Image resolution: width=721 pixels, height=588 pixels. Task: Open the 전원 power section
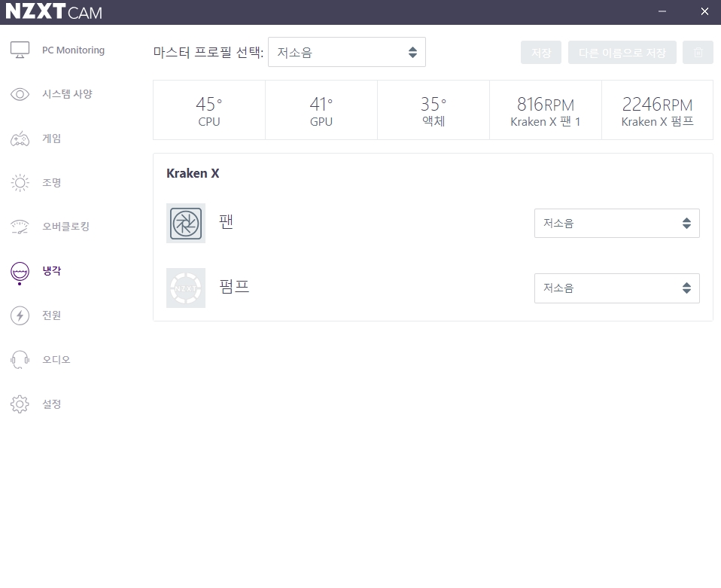click(51, 315)
